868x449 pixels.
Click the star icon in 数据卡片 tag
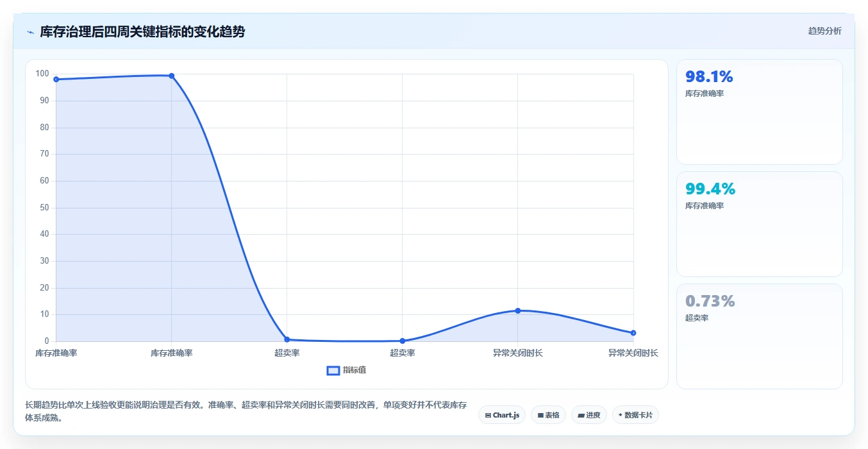point(621,415)
